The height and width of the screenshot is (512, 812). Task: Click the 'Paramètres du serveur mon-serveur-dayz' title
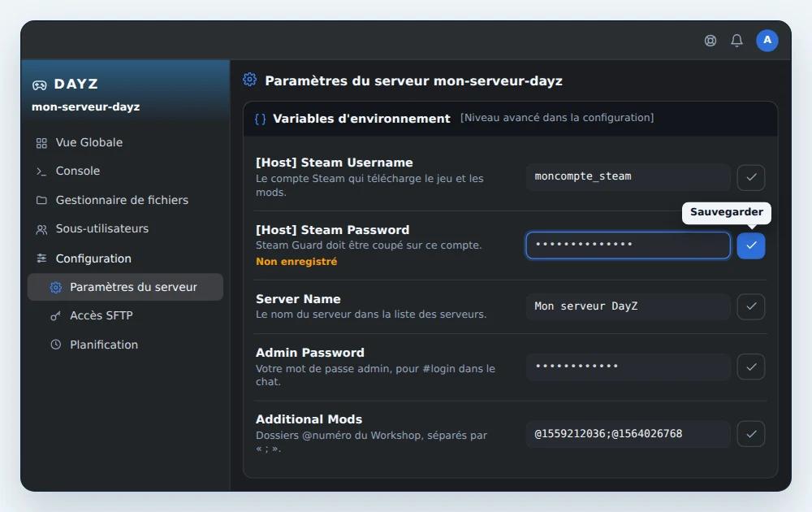414,81
